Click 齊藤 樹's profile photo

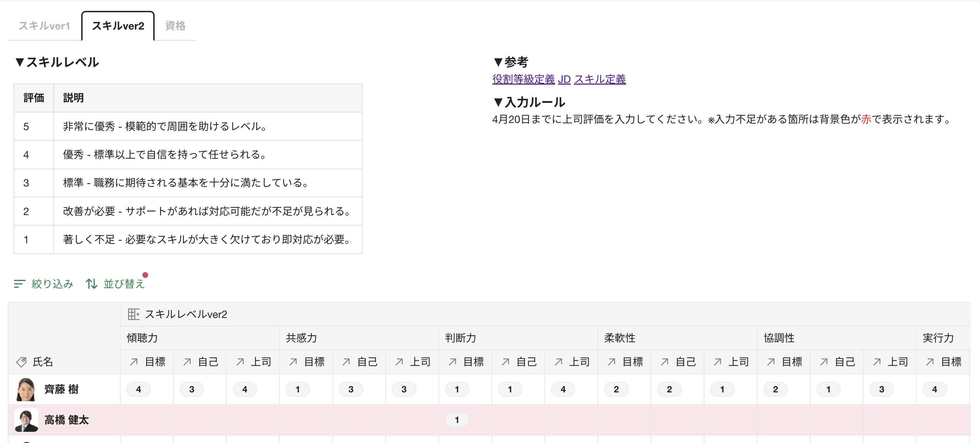point(26,389)
